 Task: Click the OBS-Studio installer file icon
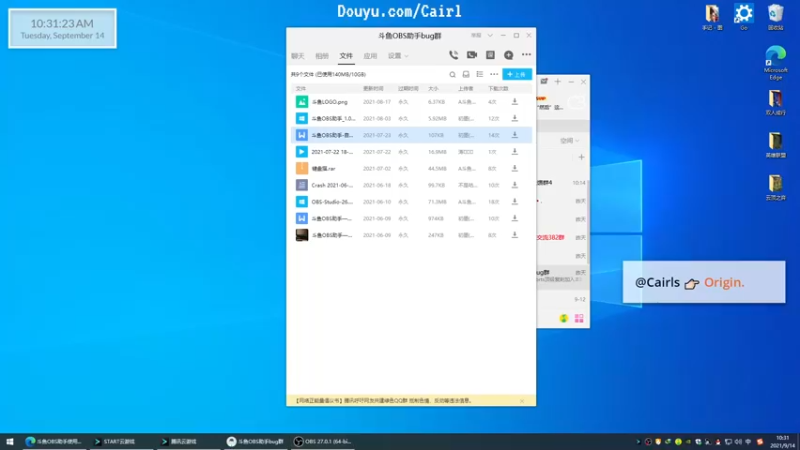[302, 202]
